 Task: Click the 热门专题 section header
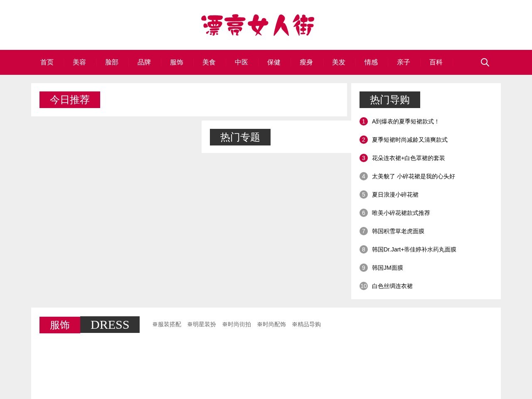click(240, 137)
